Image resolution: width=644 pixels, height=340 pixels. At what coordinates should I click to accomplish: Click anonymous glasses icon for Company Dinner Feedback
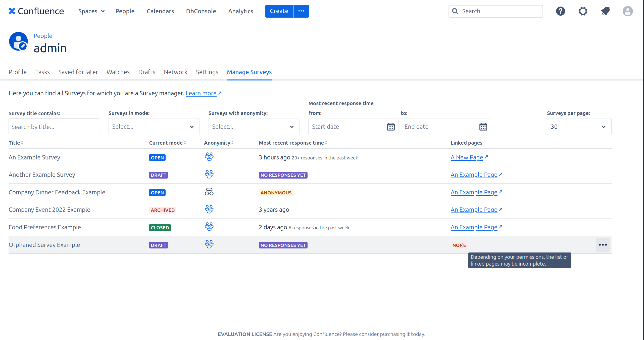coord(209,192)
